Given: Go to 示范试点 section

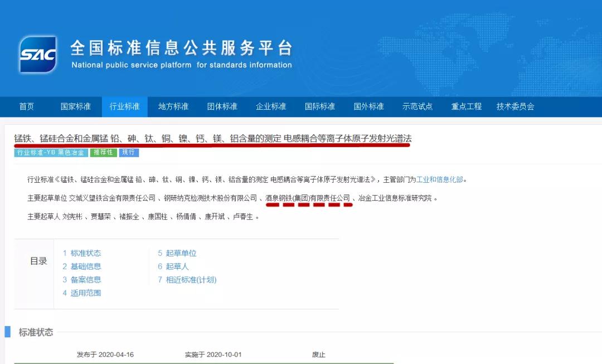Looking at the screenshot, I should pyautogui.click(x=417, y=106).
